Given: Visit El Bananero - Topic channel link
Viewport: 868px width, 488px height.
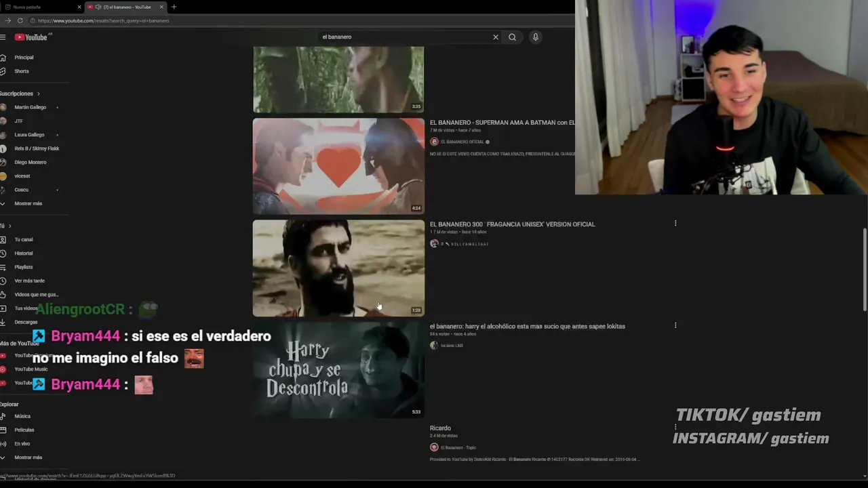Looking at the screenshot, I should [458, 447].
